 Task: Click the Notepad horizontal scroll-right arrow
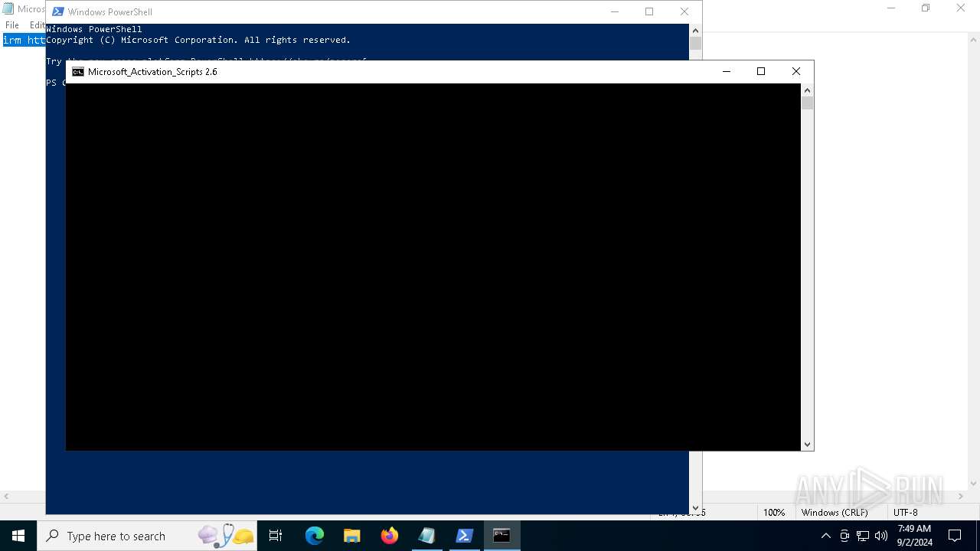click(961, 497)
